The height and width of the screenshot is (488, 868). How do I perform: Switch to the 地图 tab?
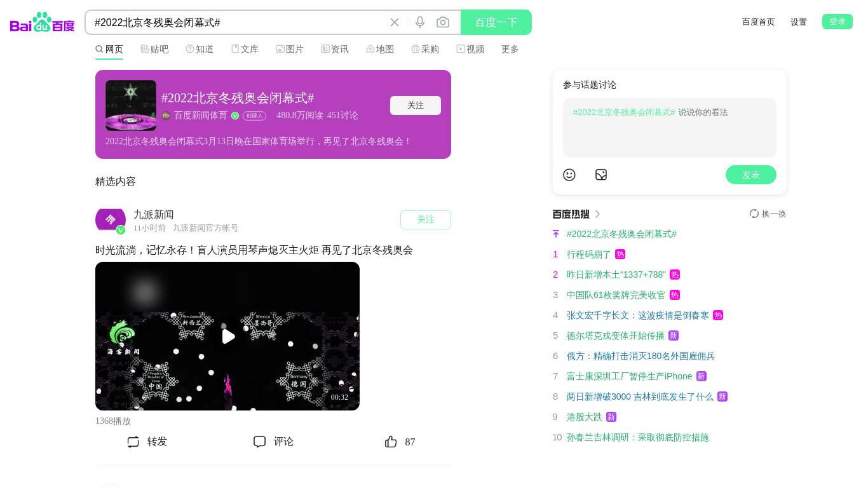click(x=380, y=49)
